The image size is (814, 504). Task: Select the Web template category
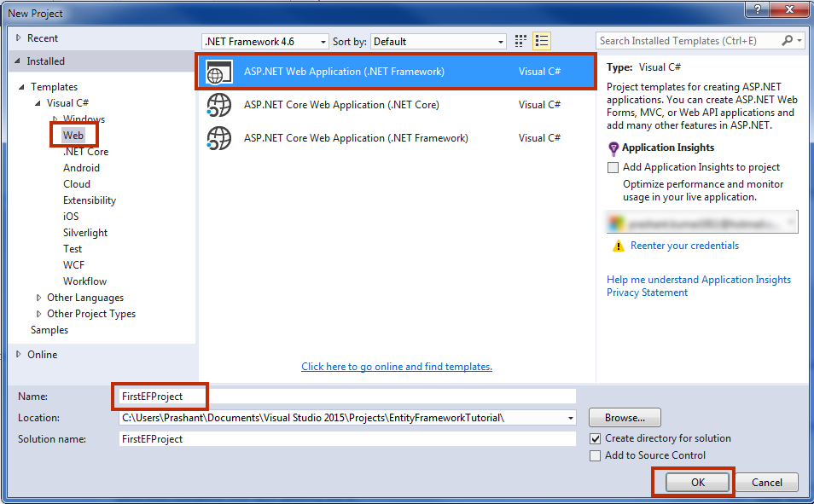73,136
